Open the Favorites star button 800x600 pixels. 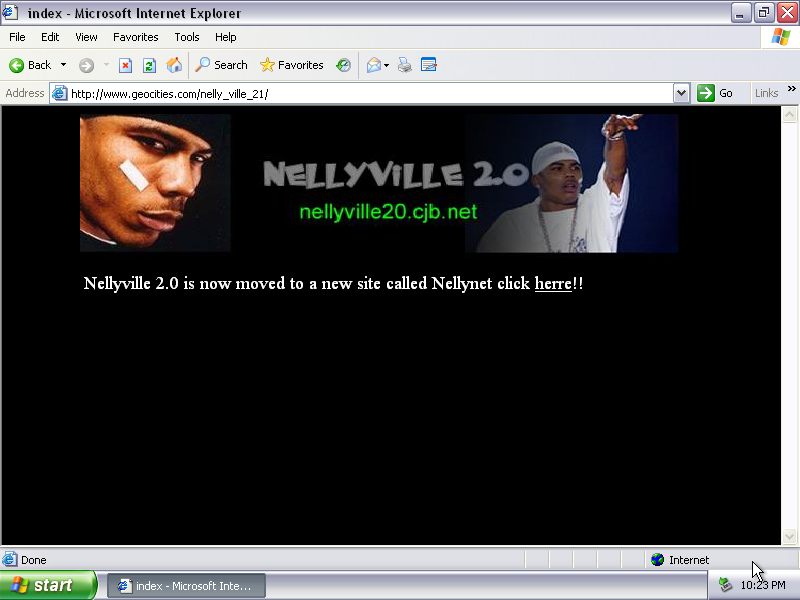point(292,65)
